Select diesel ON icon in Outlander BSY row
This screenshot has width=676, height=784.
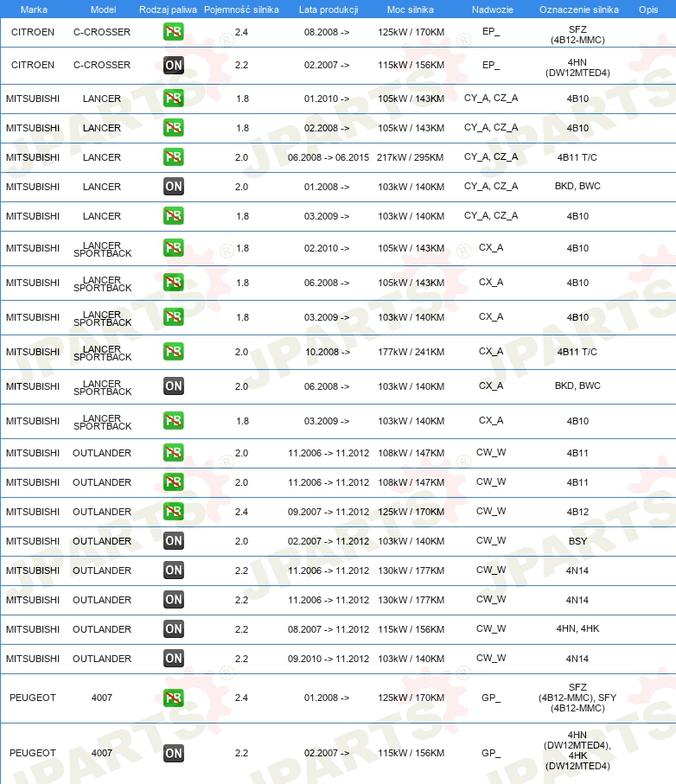click(x=174, y=540)
